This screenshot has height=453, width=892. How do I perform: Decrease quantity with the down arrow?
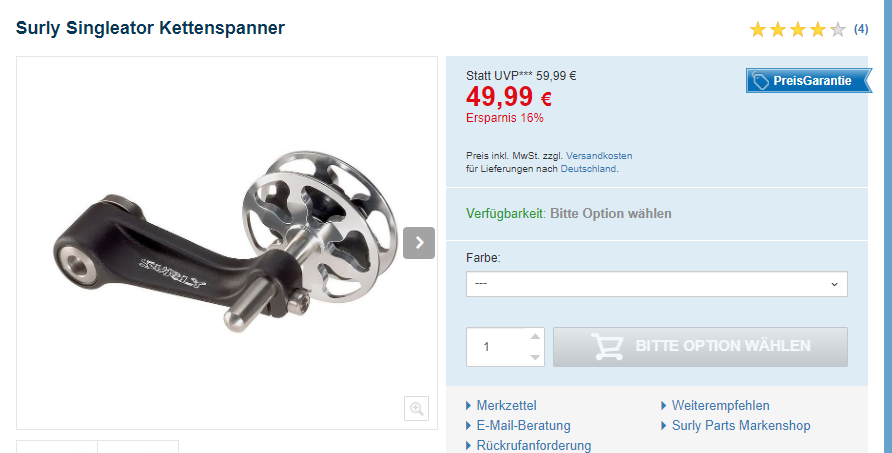click(535, 357)
